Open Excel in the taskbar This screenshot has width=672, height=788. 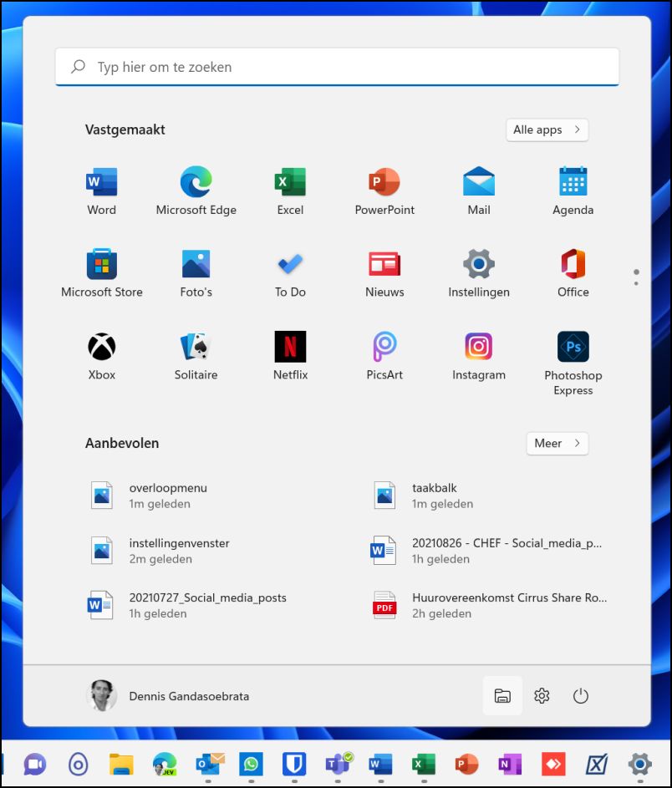(x=424, y=765)
